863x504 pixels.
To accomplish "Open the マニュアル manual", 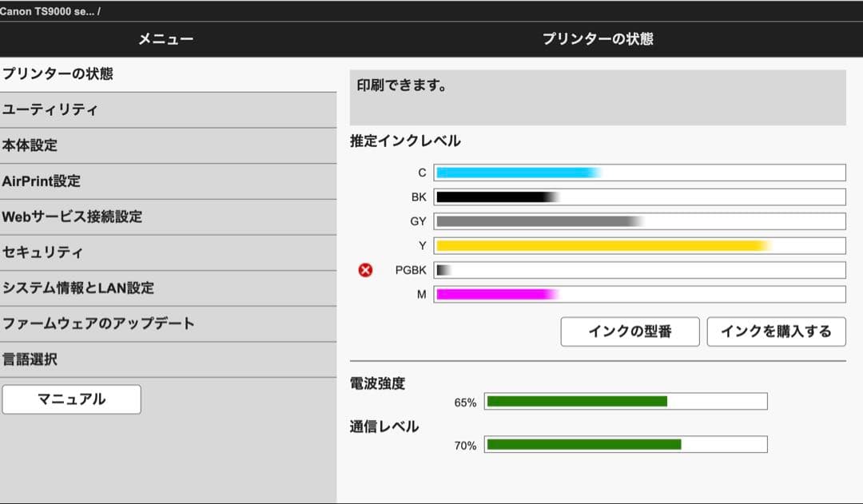I will 70,399.
